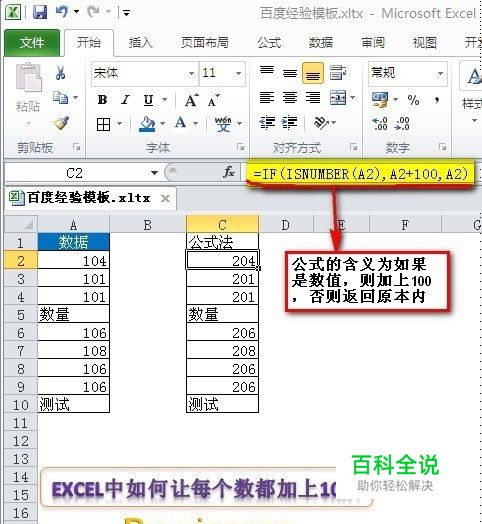Toggle Middle Align vertical alignment
The height and width of the screenshot is (524, 482).
(x=289, y=73)
